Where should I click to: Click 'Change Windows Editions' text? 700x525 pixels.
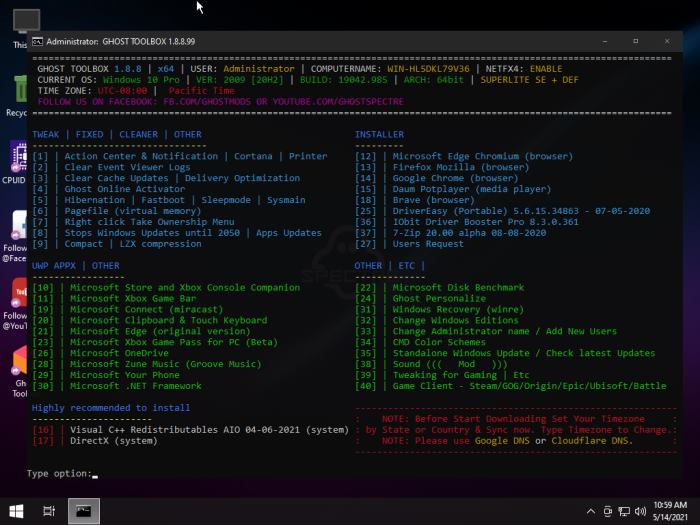click(455, 321)
